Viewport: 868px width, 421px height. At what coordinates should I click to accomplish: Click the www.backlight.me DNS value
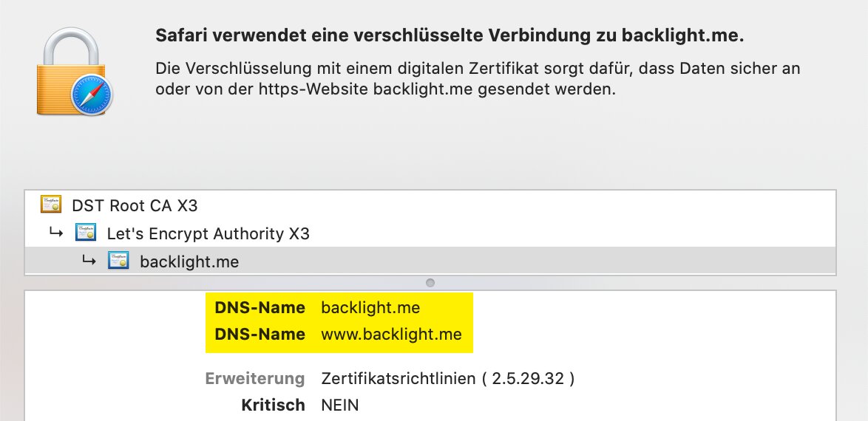(x=391, y=334)
